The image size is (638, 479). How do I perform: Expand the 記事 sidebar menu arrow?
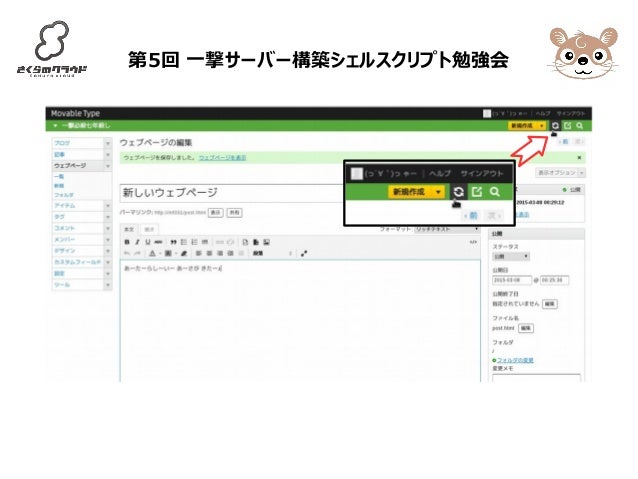pos(108,155)
